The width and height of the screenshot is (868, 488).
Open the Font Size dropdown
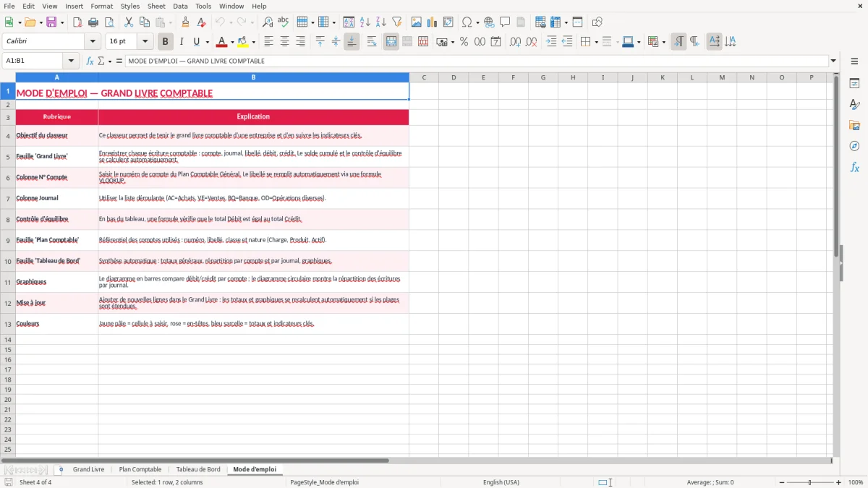click(x=145, y=42)
